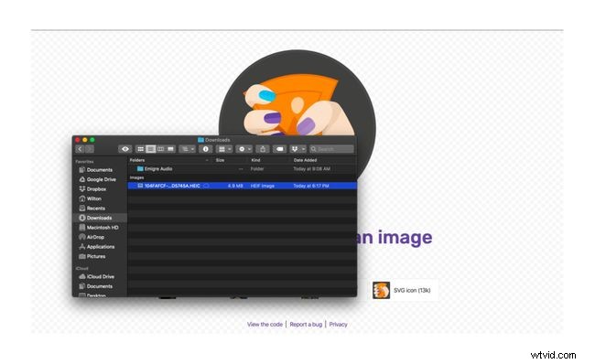Screen dimensions: 595x364
Task: Click the Get Info button
Action: 206,149
